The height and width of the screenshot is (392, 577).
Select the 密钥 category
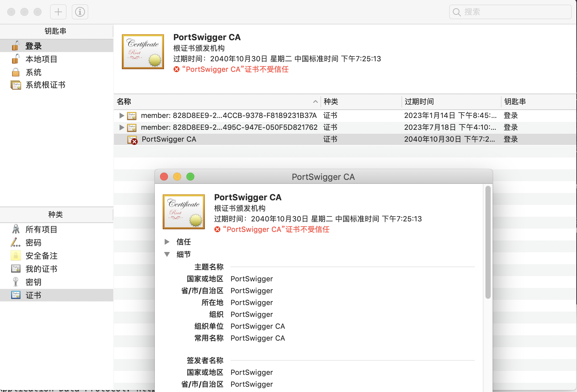[33, 282]
